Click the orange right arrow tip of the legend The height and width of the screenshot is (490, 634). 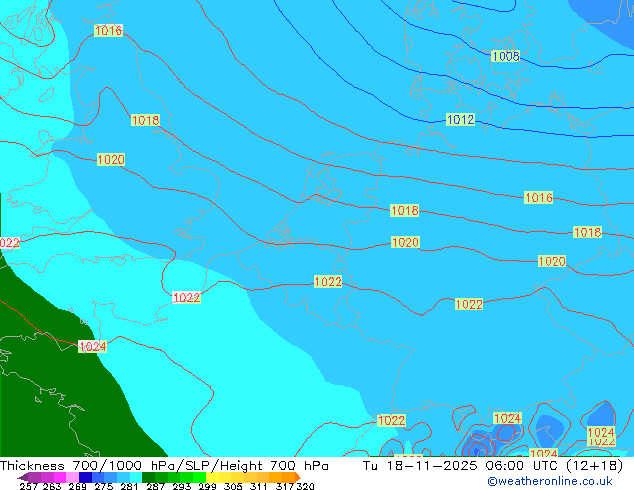coord(298,477)
